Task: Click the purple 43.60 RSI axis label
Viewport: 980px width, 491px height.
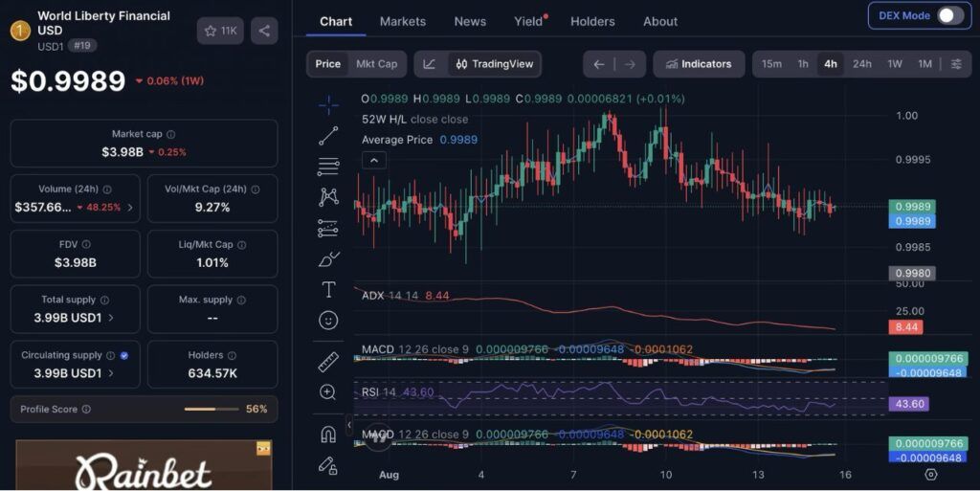Action: coord(909,404)
